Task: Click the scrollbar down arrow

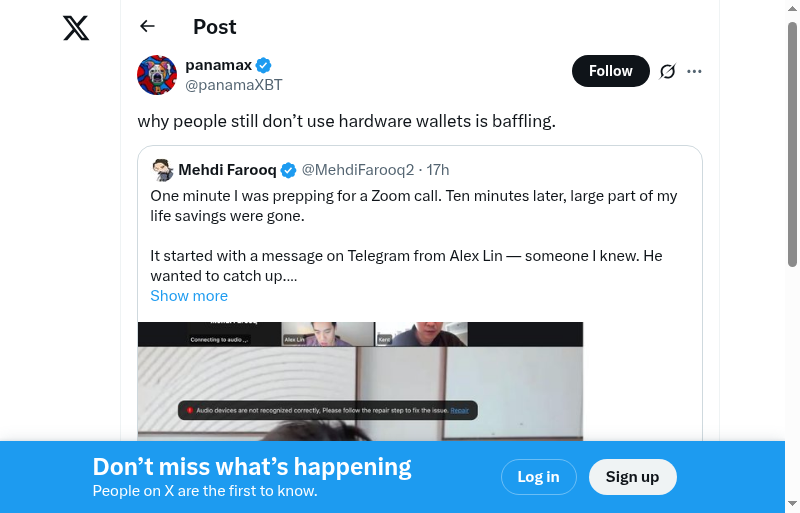Action: point(793,504)
